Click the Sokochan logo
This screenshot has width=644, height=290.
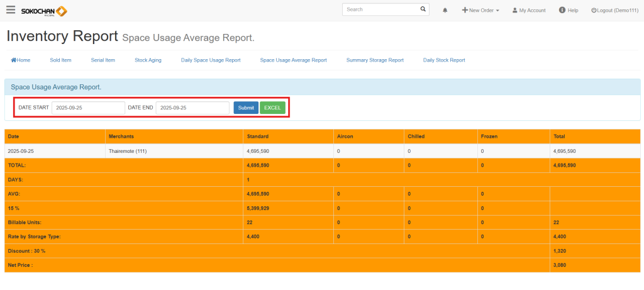pos(43,11)
